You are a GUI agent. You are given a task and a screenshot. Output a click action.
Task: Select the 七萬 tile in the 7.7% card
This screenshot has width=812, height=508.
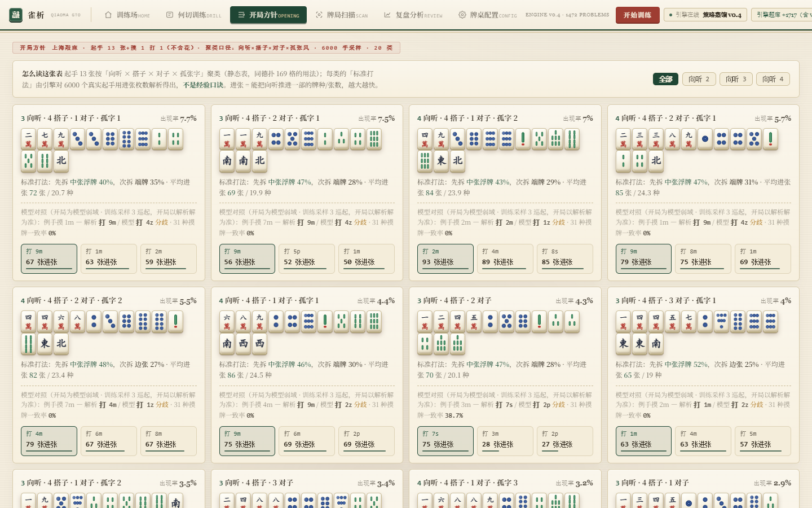coord(45,139)
